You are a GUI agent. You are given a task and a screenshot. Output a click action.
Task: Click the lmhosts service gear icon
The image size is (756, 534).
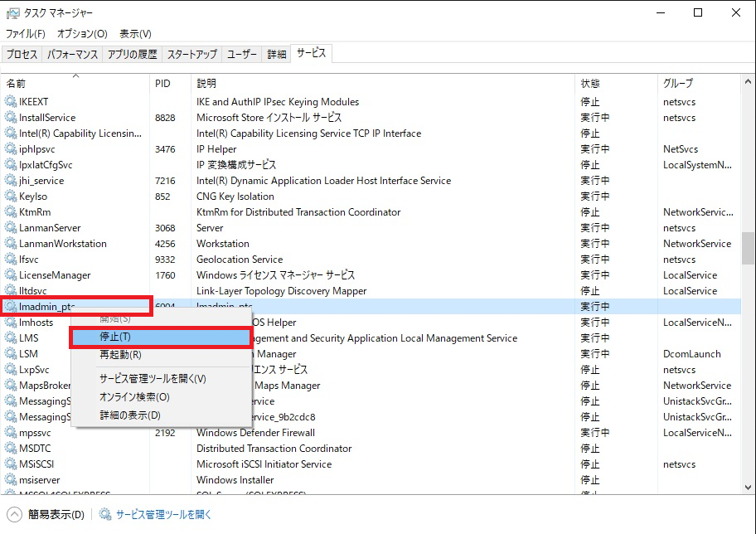11,323
